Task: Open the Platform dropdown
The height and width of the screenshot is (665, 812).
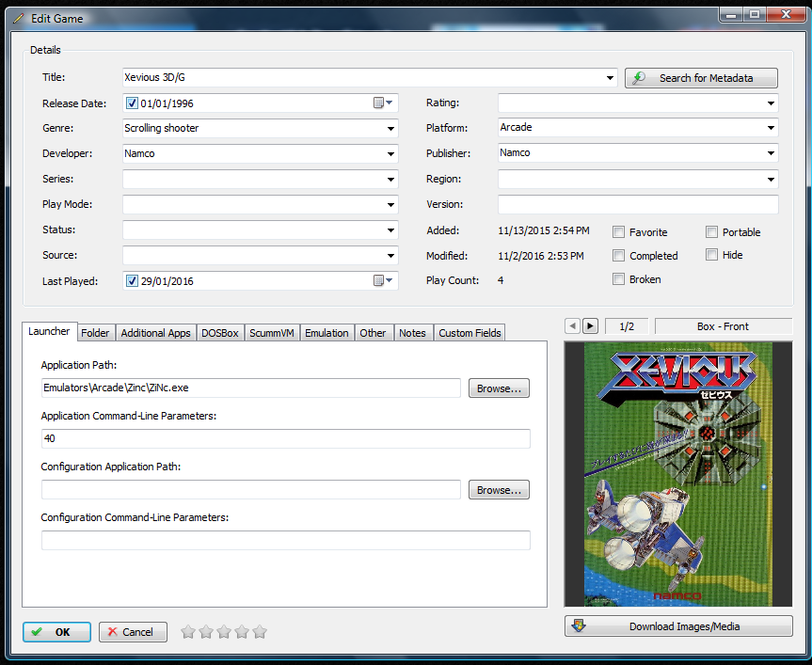Action: [x=771, y=127]
